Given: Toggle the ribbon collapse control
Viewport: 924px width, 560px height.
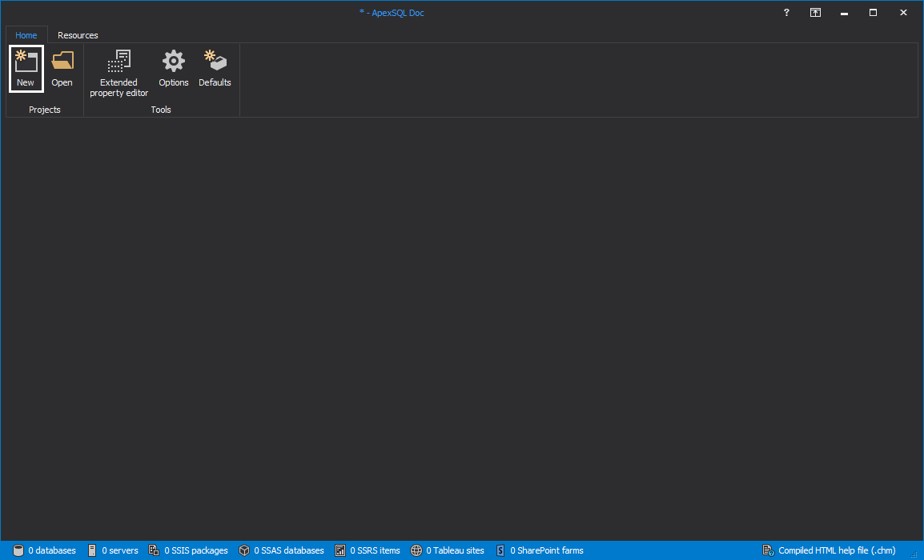Looking at the screenshot, I should pyautogui.click(x=815, y=13).
